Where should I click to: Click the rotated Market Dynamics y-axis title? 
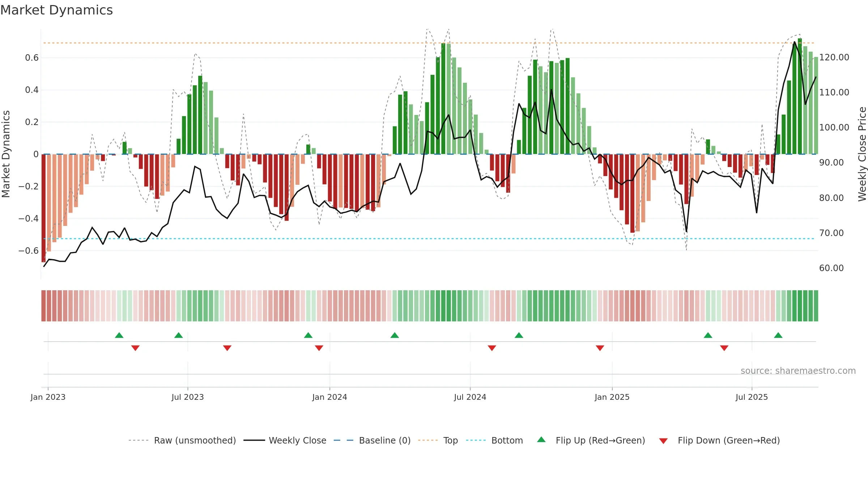tap(6, 154)
